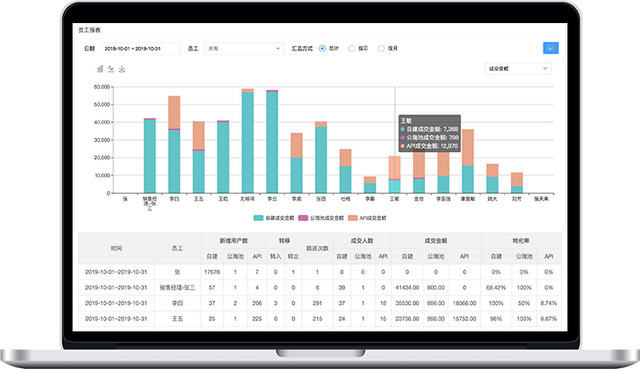640x369 pixels.
Task: Toggle the API成交金额 legend swatch
Action: [353, 218]
